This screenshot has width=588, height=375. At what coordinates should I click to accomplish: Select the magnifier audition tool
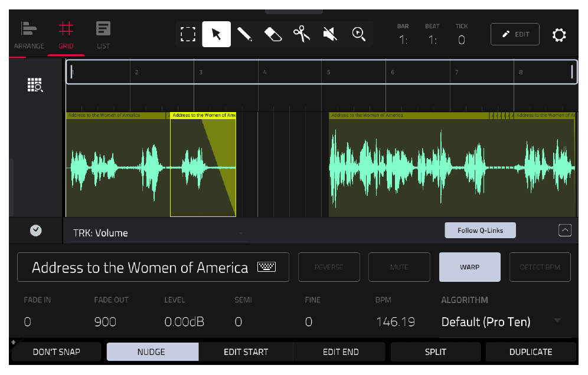(x=358, y=34)
